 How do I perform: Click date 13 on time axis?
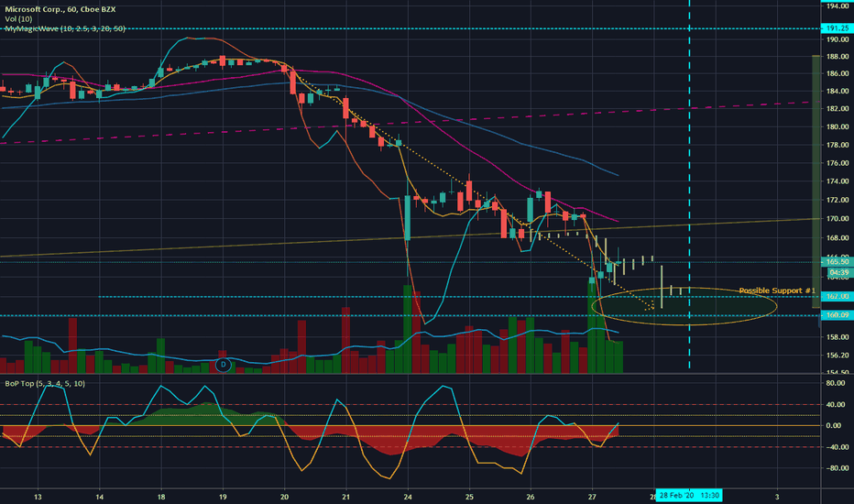pos(38,497)
